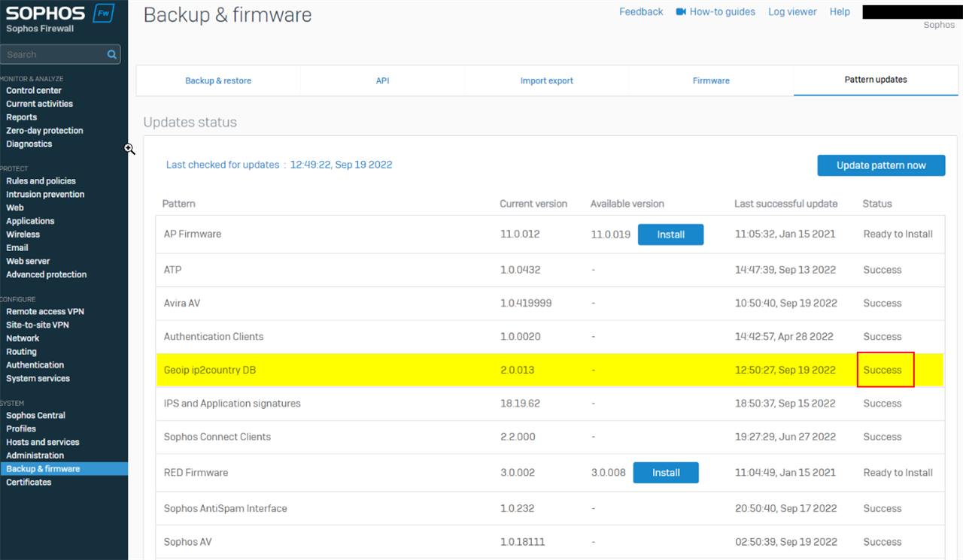Viewport: 963px width, 560px height.
Task: Open Advanced protection in sidebar
Action: [47, 275]
